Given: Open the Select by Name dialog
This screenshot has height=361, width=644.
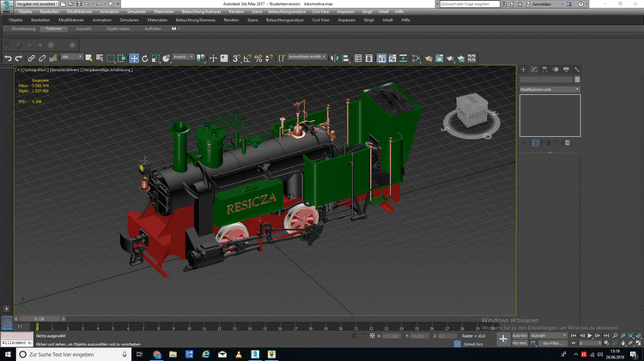Looking at the screenshot, I should point(100,58).
